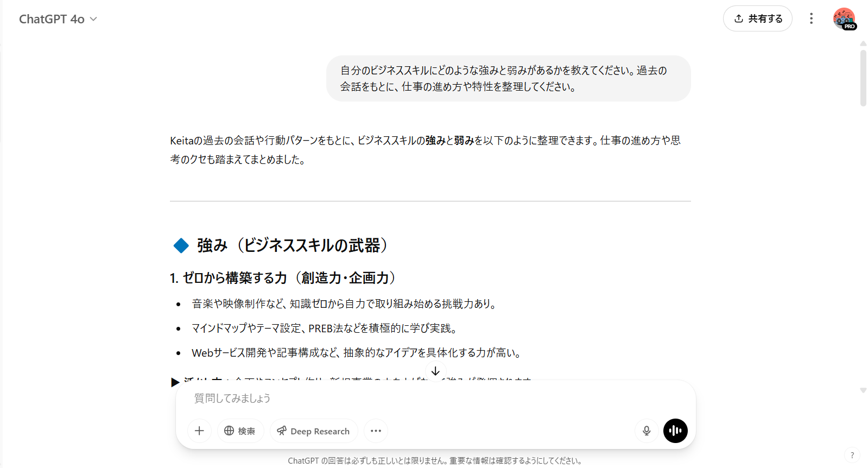The height and width of the screenshot is (468, 868).
Task: Click the scrollbar up arrow
Action: tap(863, 43)
